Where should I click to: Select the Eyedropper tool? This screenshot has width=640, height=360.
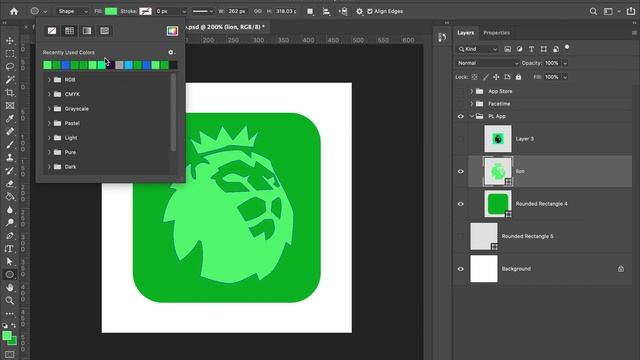10,119
